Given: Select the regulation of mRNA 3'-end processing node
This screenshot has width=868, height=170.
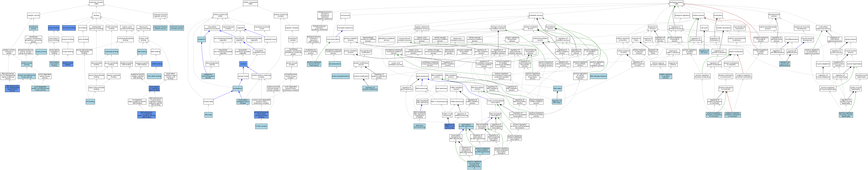Looking at the screenshot, I should (x=449, y=126).
